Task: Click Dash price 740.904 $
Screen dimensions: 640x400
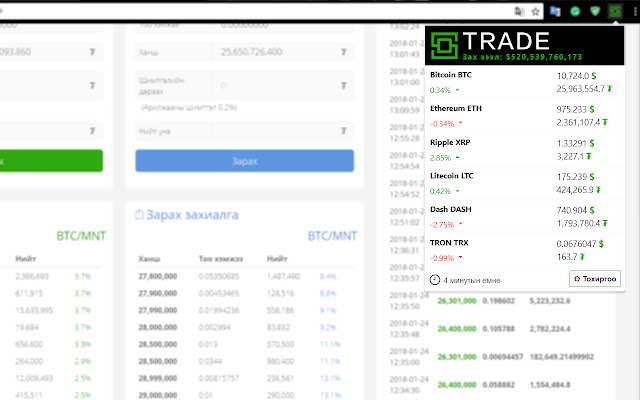Action: (x=576, y=210)
